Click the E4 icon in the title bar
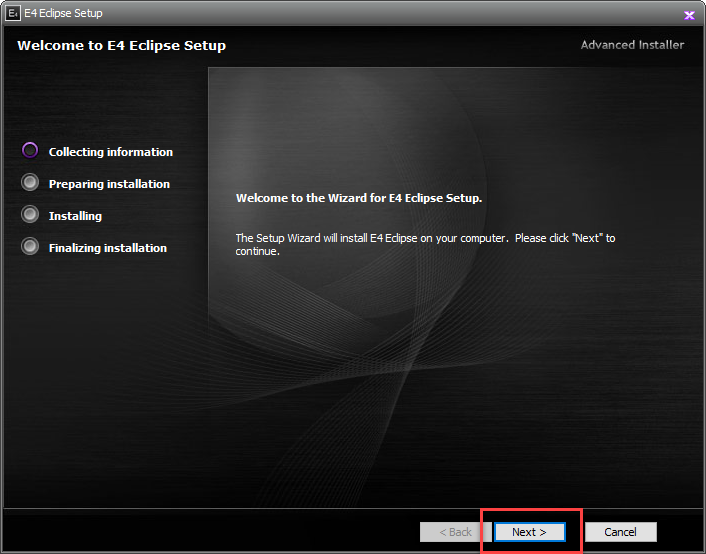 point(13,14)
